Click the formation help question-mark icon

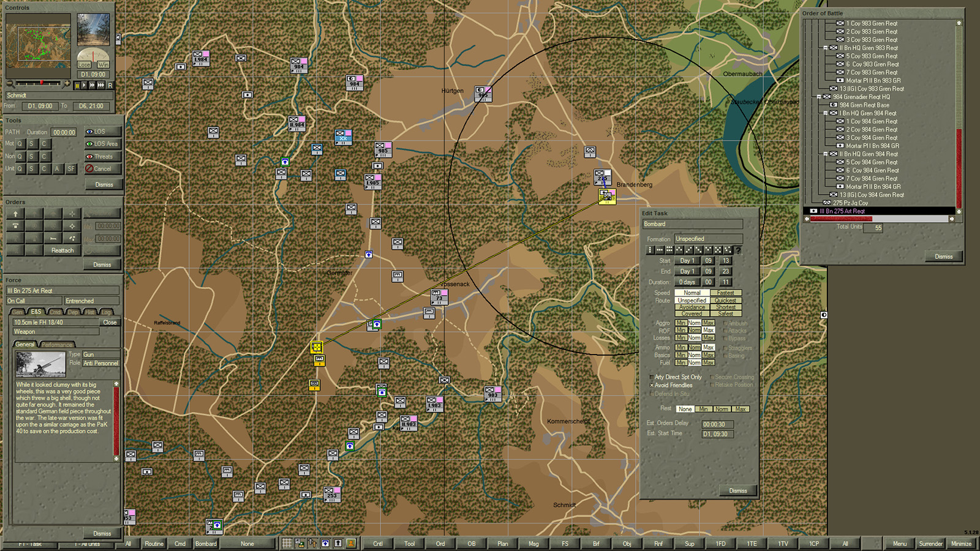tap(739, 250)
